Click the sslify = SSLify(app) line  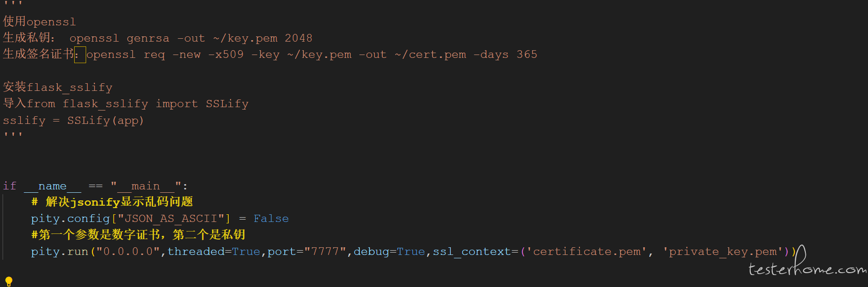[x=73, y=121]
